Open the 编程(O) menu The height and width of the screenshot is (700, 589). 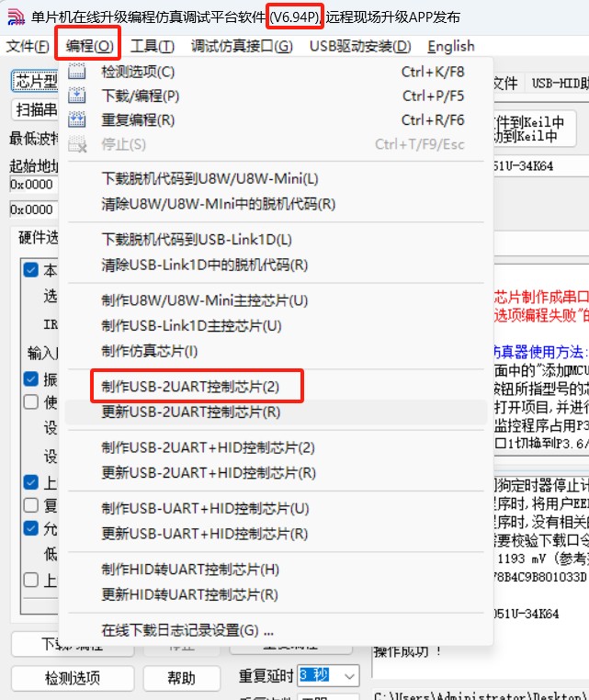(89, 46)
